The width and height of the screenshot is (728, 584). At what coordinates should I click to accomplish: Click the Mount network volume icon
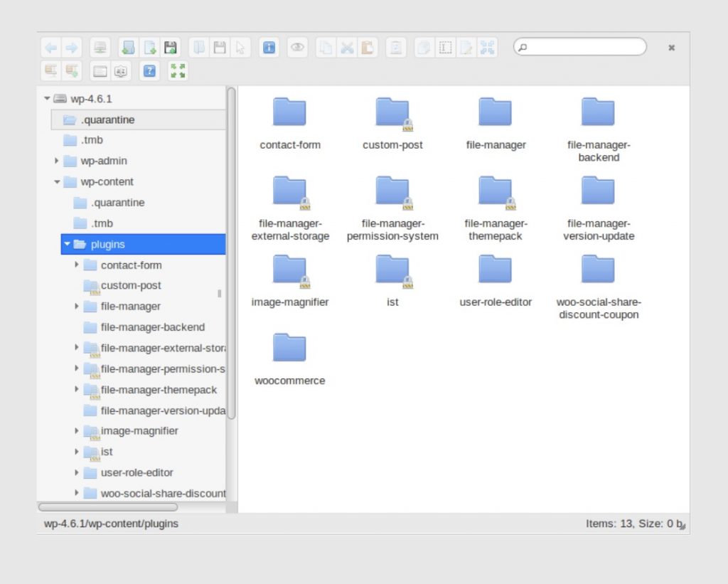100,48
